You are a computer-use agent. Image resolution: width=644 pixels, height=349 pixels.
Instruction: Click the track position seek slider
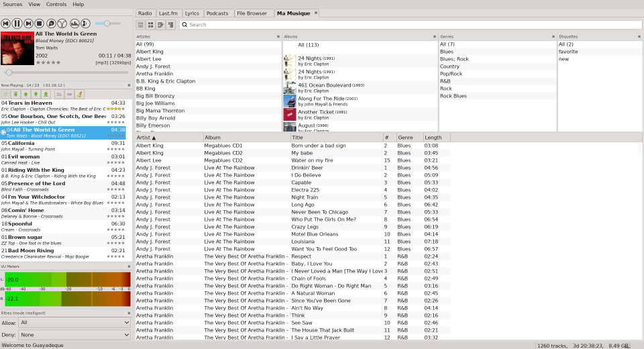click(x=66, y=72)
